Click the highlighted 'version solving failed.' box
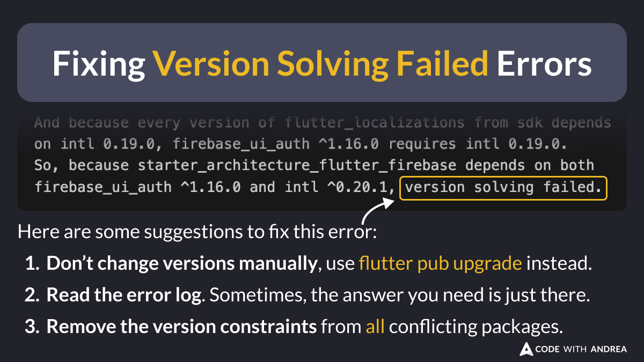644x362 pixels. 503,188
